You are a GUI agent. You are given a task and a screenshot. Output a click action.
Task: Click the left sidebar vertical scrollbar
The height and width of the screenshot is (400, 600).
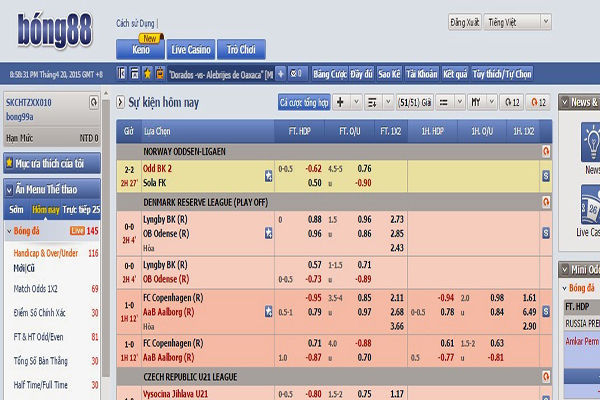pos(106,237)
